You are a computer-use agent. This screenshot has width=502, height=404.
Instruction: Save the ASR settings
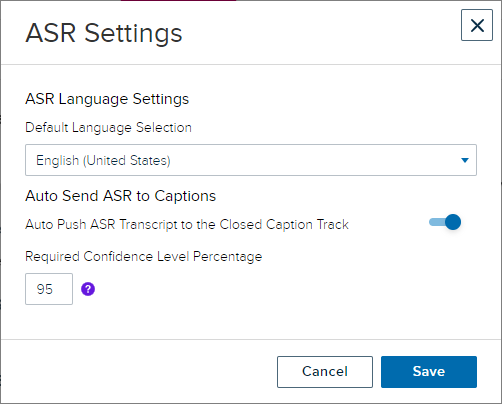[429, 372]
